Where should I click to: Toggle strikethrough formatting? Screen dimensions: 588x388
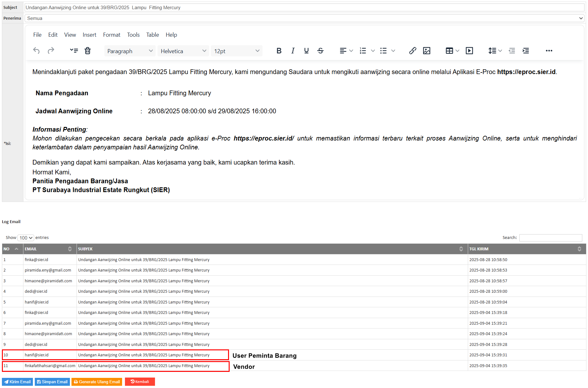pyautogui.click(x=320, y=51)
